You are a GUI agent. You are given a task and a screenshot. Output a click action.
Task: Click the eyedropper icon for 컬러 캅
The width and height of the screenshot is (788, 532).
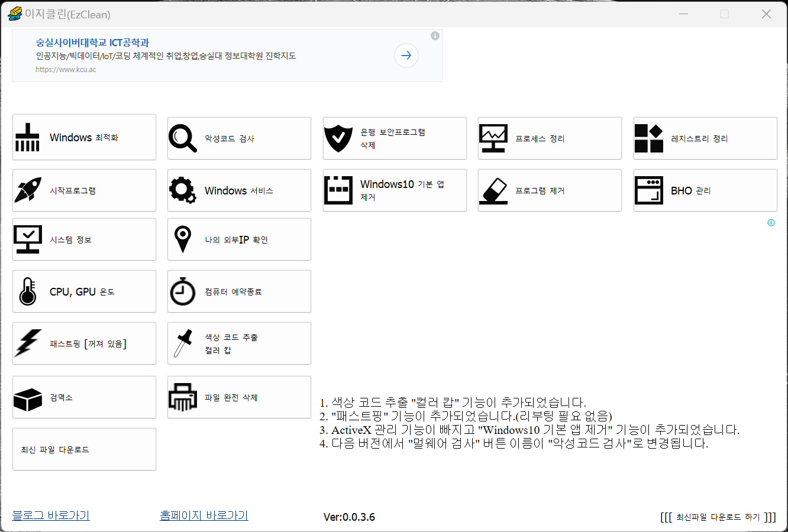click(x=183, y=343)
